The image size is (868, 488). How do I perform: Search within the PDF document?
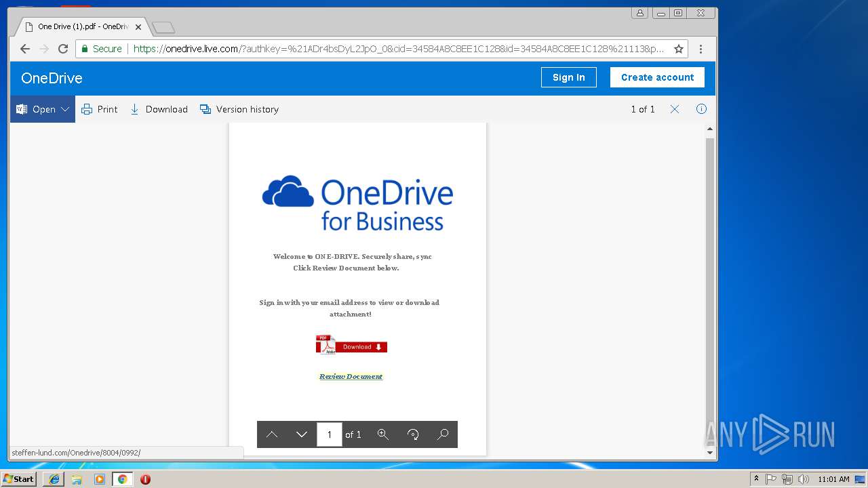(x=443, y=434)
